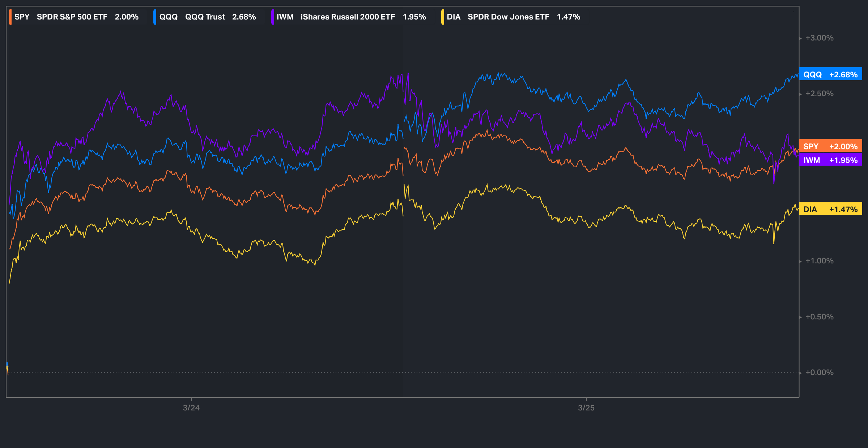The image size is (868, 448).
Task: Click the IWM +1.95% price tag
Action: coord(830,160)
